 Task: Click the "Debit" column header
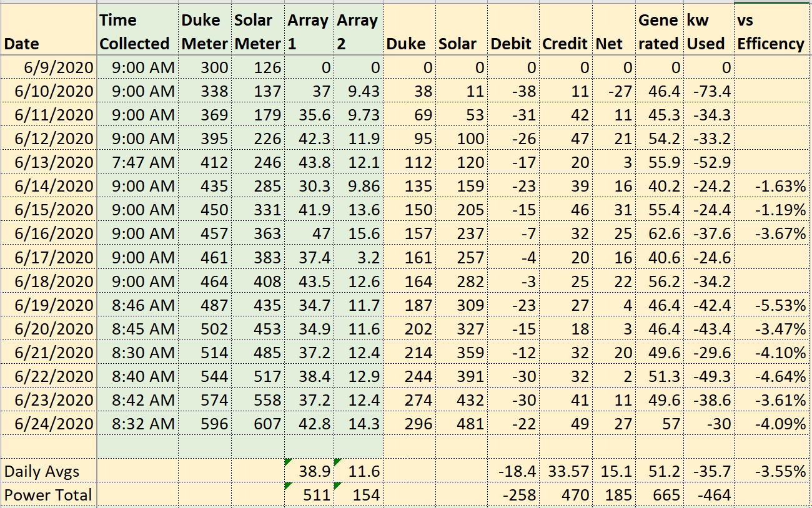point(513,30)
